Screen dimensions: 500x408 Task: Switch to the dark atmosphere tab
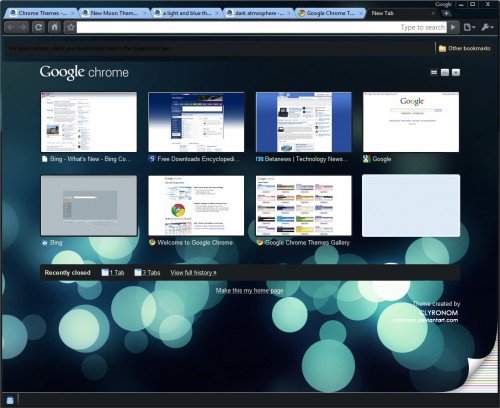pos(258,13)
